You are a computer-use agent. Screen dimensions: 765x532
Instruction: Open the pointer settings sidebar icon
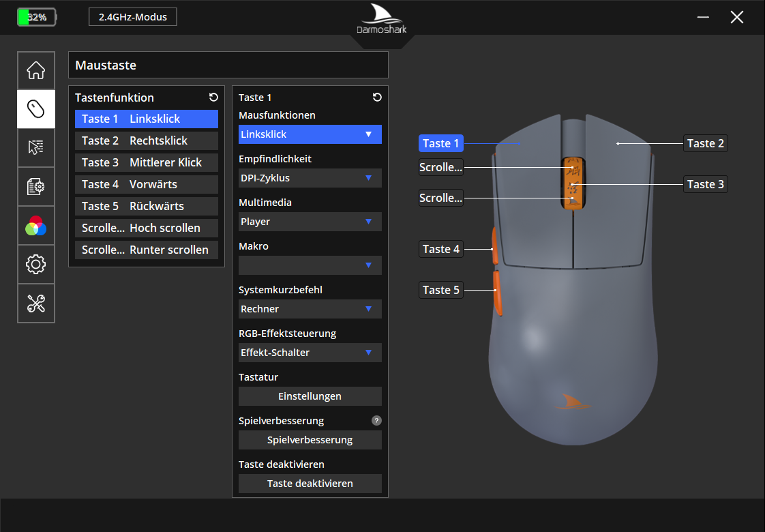tap(36, 147)
